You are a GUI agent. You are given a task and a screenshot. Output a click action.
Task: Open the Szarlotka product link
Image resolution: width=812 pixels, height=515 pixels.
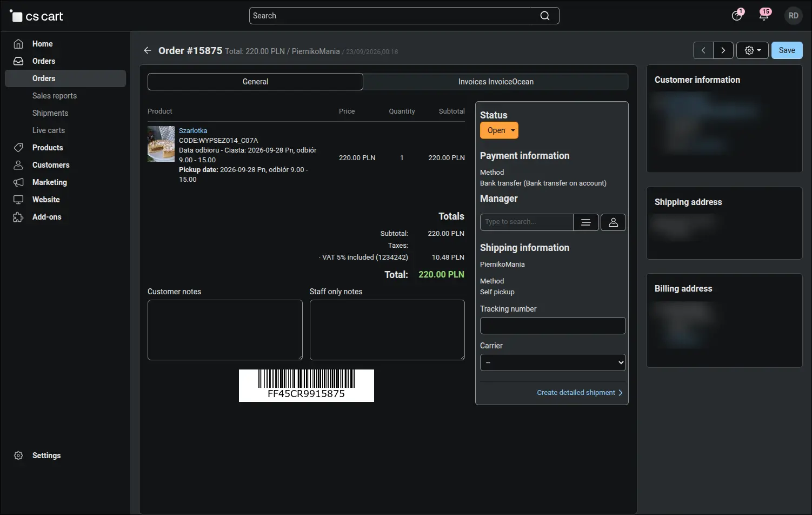[x=193, y=130]
